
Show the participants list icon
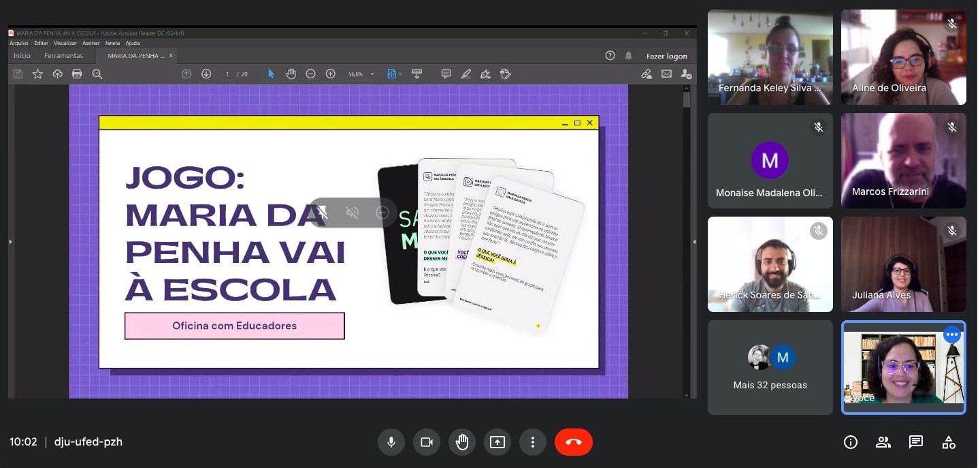(x=883, y=442)
